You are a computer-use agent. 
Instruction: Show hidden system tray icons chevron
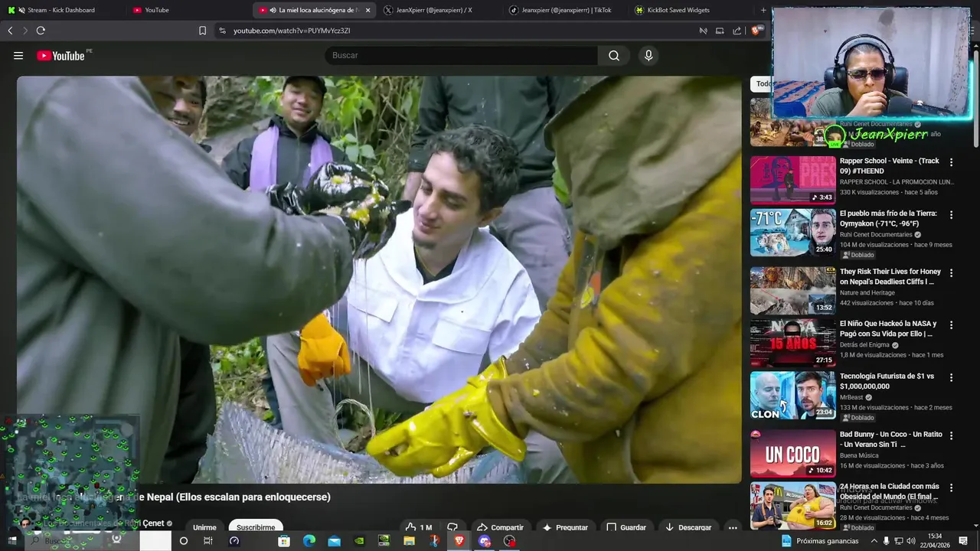click(874, 541)
